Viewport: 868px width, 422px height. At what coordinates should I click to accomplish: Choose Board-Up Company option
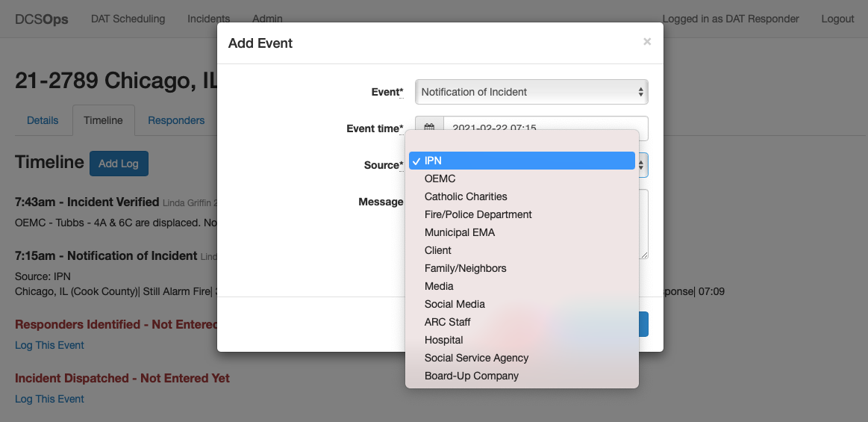[522, 376]
